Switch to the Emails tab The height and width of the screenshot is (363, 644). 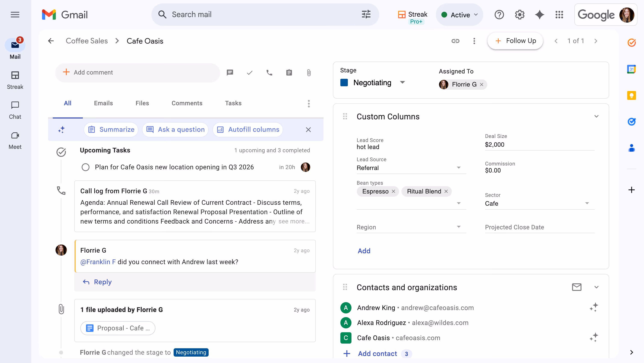coord(103,103)
